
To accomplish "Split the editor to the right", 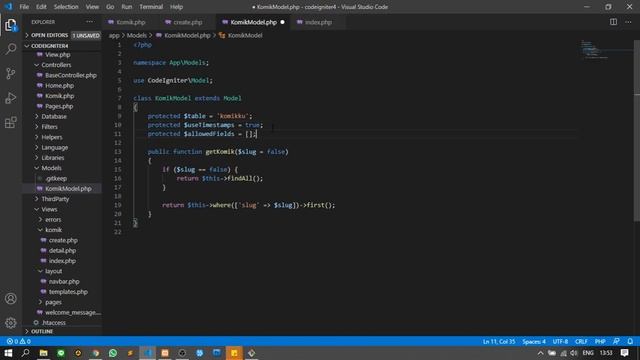I will tap(613, 22).
